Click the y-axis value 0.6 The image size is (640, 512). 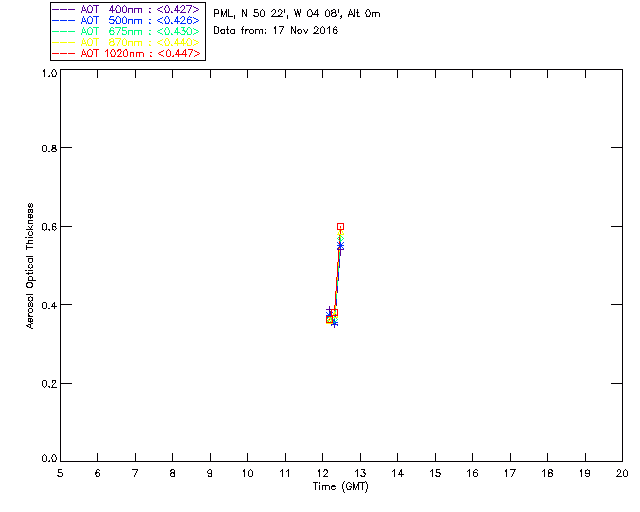pyautogui.click(x=49, y=227)
